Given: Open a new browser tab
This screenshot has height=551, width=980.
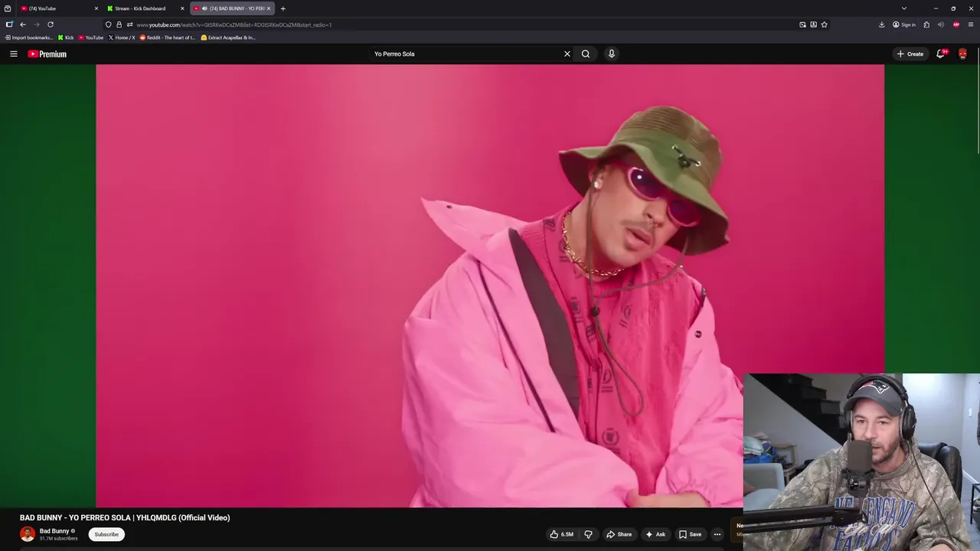Looking at the screenshot, I should (283, 8).
